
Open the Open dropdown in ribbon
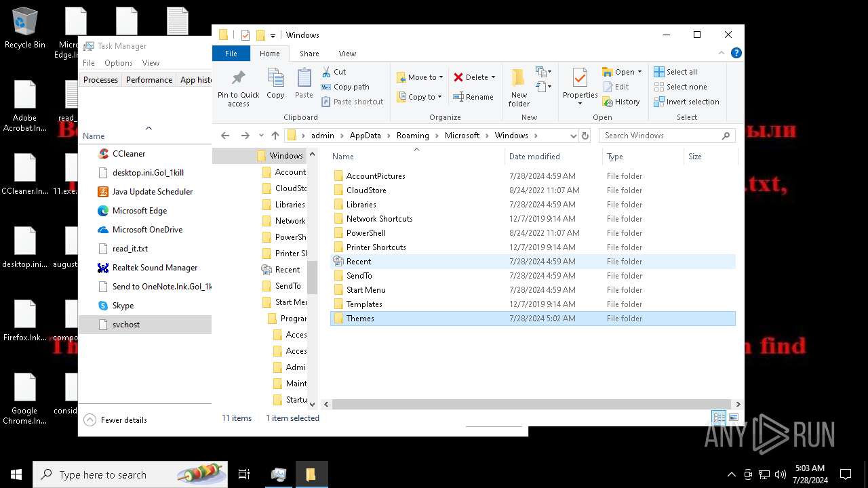622,72
